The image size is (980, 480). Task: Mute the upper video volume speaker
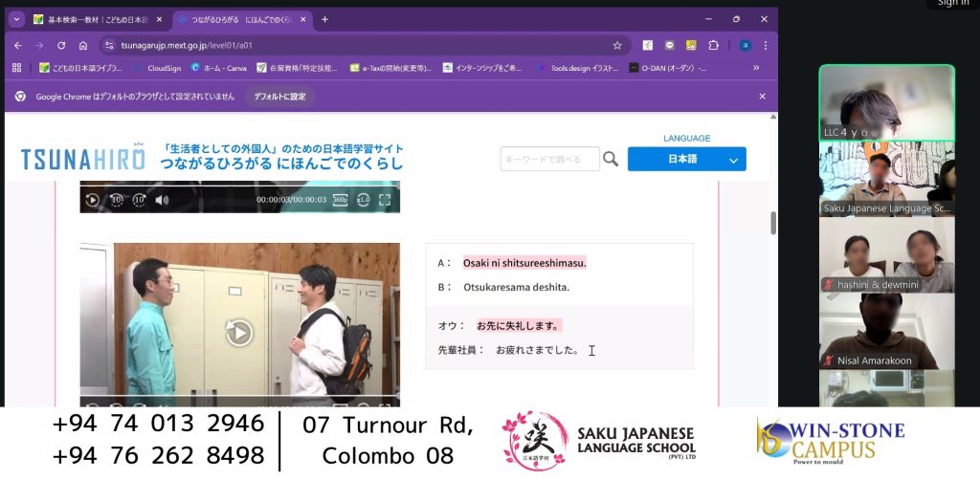click(x=162, y=200)
